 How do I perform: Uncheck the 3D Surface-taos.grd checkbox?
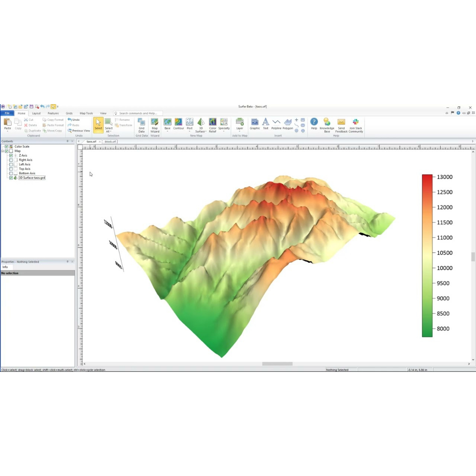(11, 178)
